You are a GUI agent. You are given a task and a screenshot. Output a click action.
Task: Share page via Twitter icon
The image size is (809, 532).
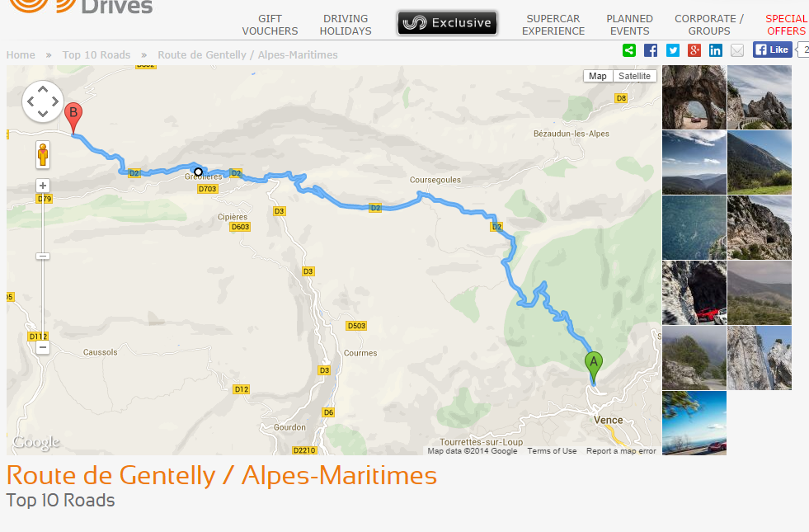pos(673,50)
